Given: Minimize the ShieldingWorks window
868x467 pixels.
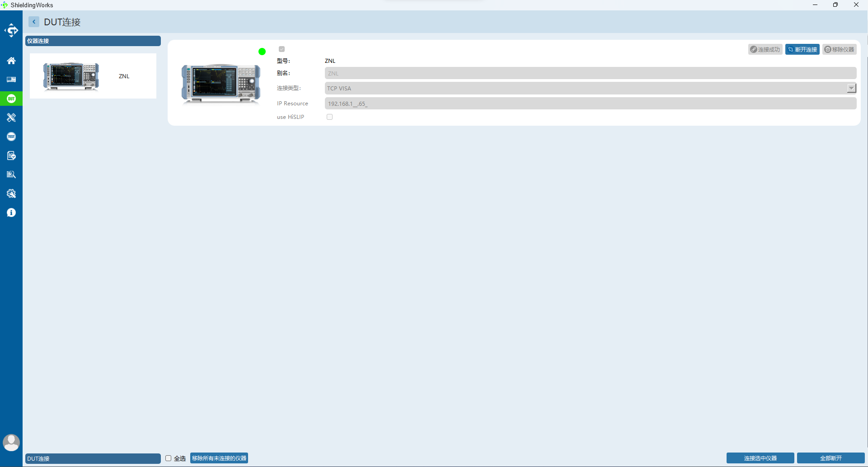Looking at the screenshot, I should (x=815, y=5).
